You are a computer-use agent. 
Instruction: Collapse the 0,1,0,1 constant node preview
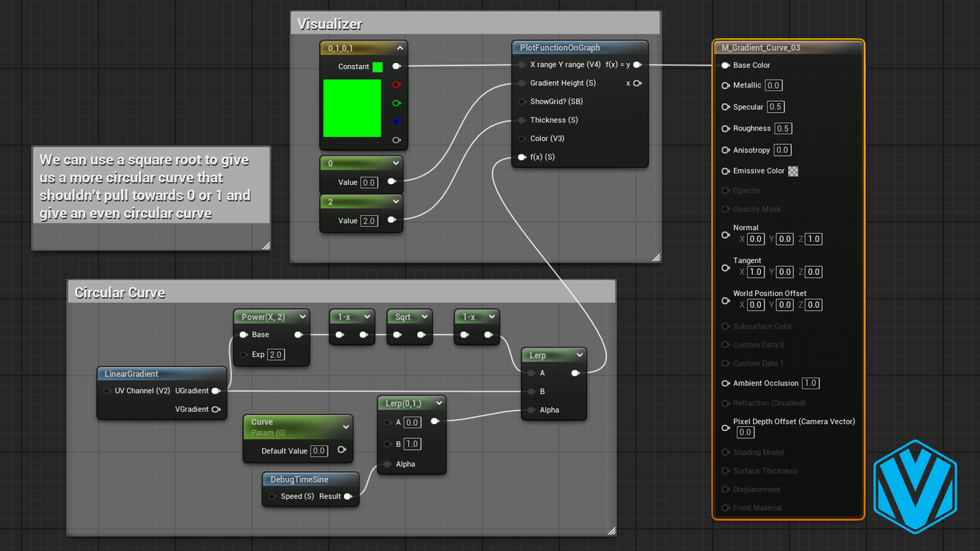click(x=400, y=48)
